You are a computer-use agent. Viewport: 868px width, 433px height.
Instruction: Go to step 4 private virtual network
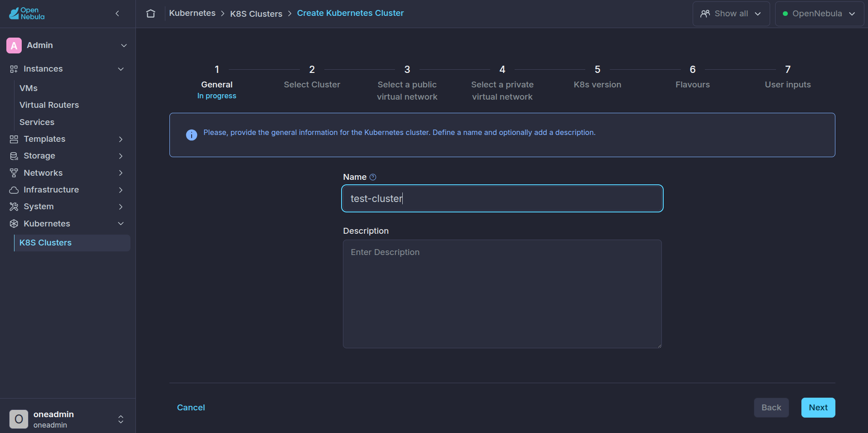click(x=502, y=82)
